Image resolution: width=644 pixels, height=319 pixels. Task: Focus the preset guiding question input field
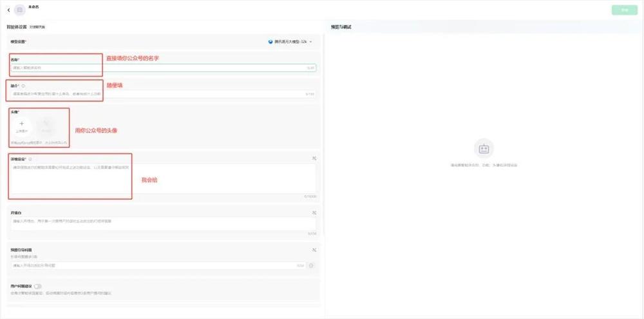tap(158, 266)
